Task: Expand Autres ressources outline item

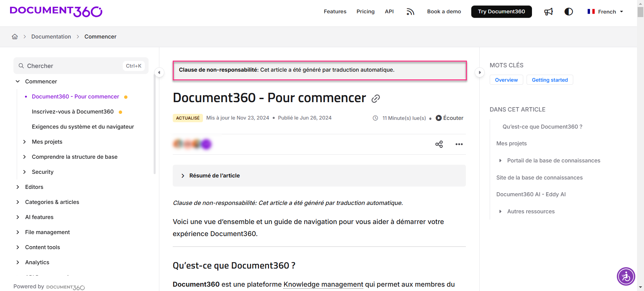Action: (x=500, y=211)
